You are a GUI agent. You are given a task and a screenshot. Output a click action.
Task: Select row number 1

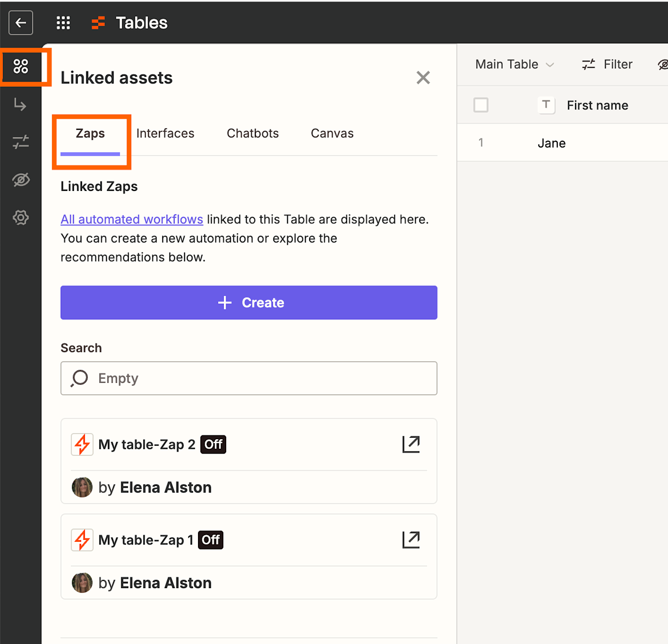[x=481, y=143]
